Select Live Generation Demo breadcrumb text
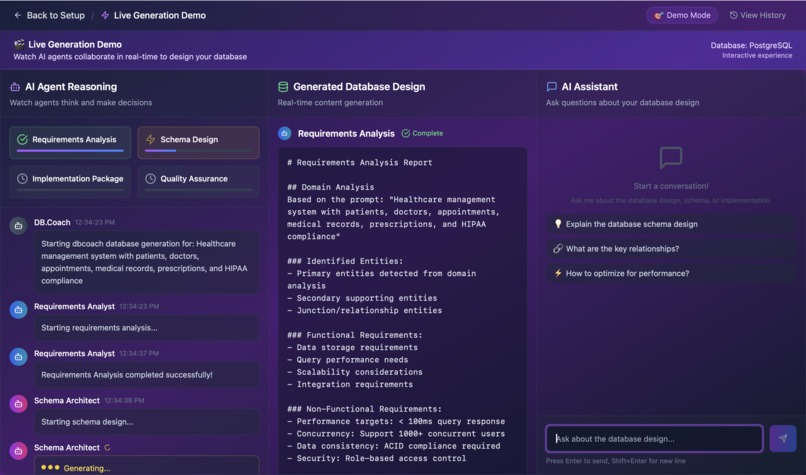 point(160,15)
